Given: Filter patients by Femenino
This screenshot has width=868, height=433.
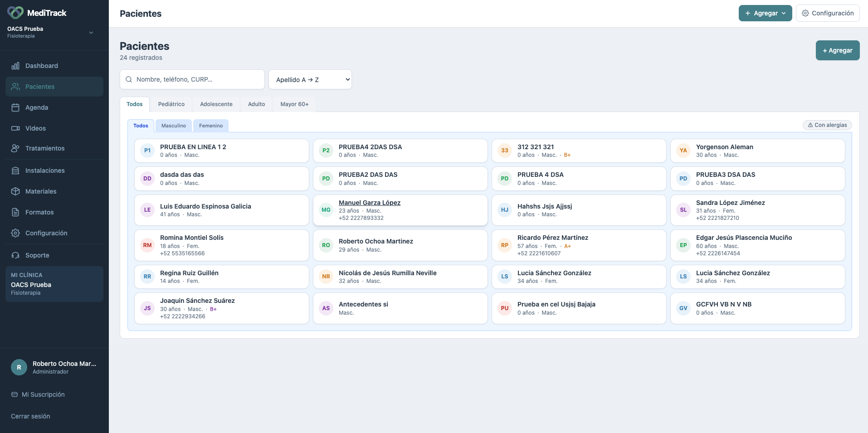Looking at the screenshot, I should pyautogui.click(x=211, y=126).
